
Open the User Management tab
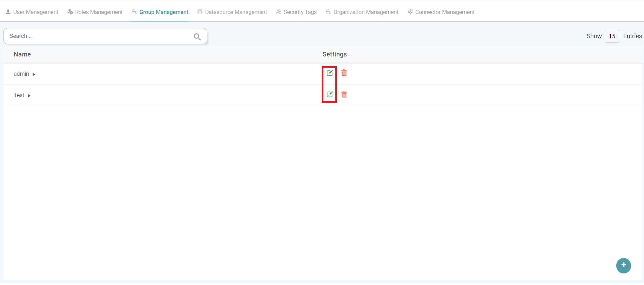click(x=32, y=12)
